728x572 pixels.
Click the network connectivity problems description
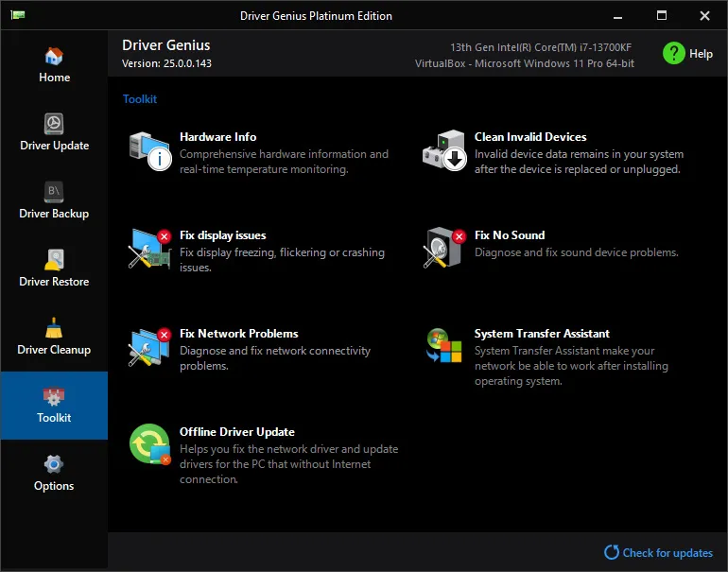coord(275,358)
